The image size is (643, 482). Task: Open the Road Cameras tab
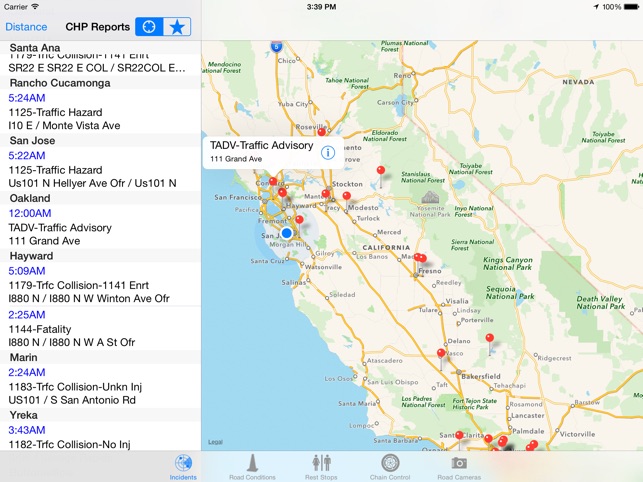[459, 467]
